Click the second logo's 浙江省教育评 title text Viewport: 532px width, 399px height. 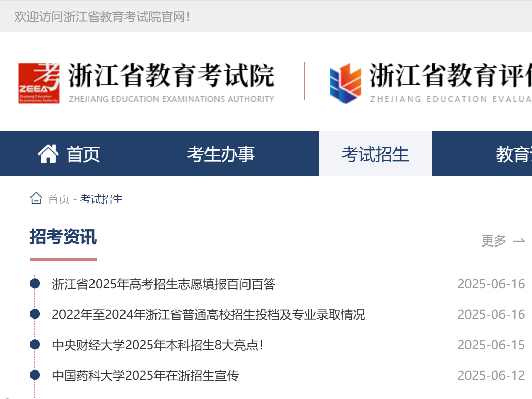point(451,75)
